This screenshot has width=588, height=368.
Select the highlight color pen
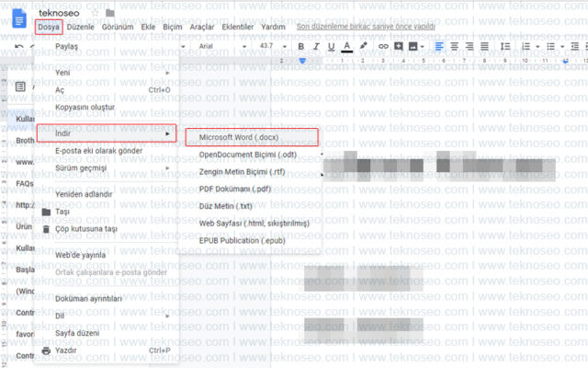(363, 46)
